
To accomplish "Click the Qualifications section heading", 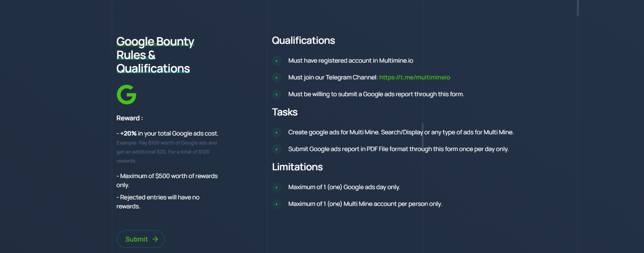I will pos(303,41).
